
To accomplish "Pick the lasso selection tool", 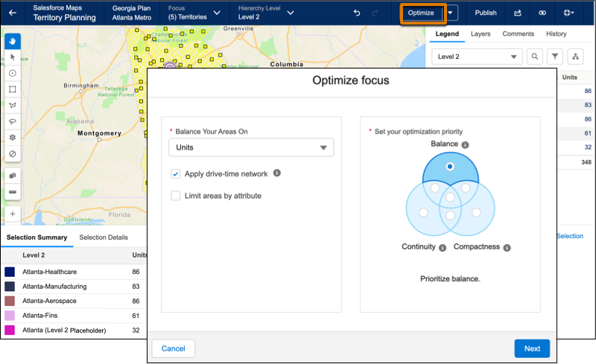I will (x=13, y=121).
